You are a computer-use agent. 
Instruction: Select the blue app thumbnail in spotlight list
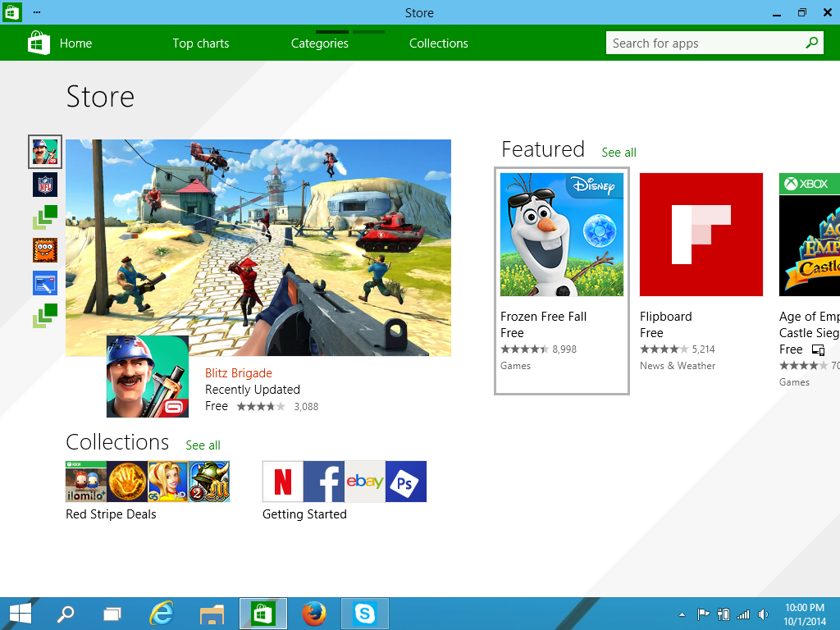(45, 283)
